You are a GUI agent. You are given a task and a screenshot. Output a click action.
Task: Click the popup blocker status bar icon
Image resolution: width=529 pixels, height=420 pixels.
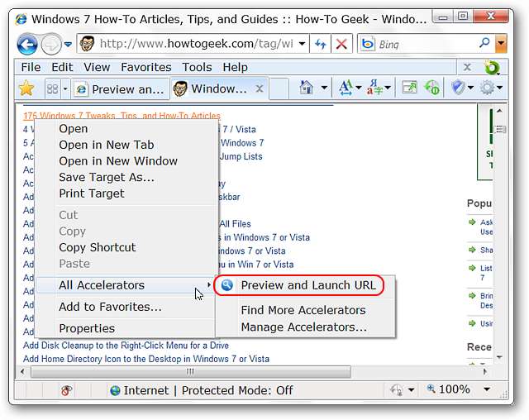[x=66, y=390]
